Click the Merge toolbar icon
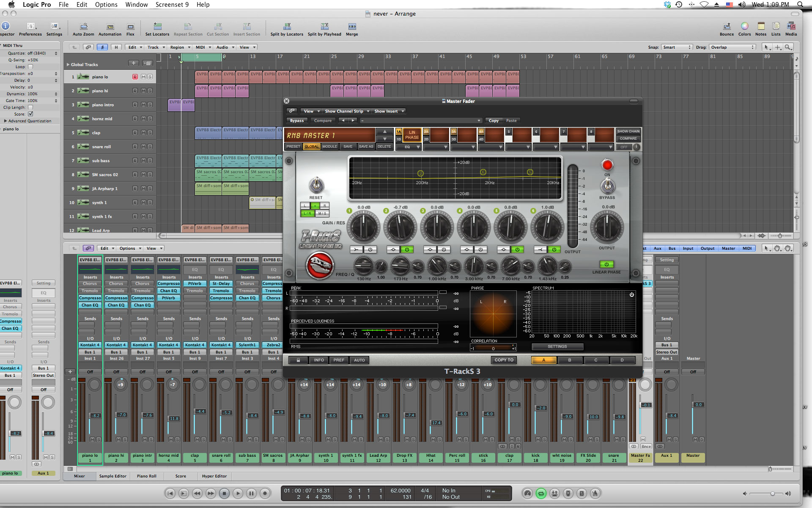The height and width of the screenshot is (508, 812). [352, 27]
